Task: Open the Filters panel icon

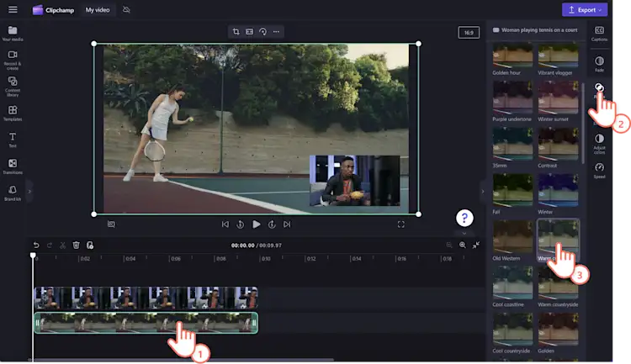Action: point(599,87)
